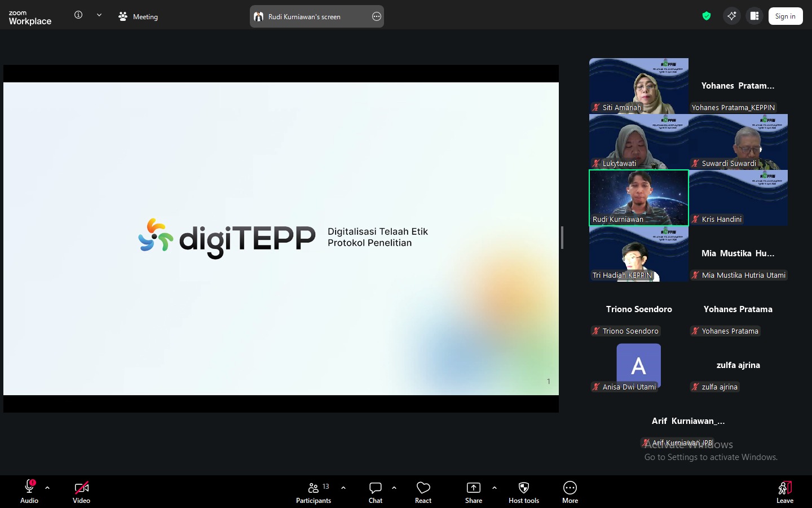This screenshot has width=812, height=508.
Task: Click the Sign in button
Action: click(785, 16)
